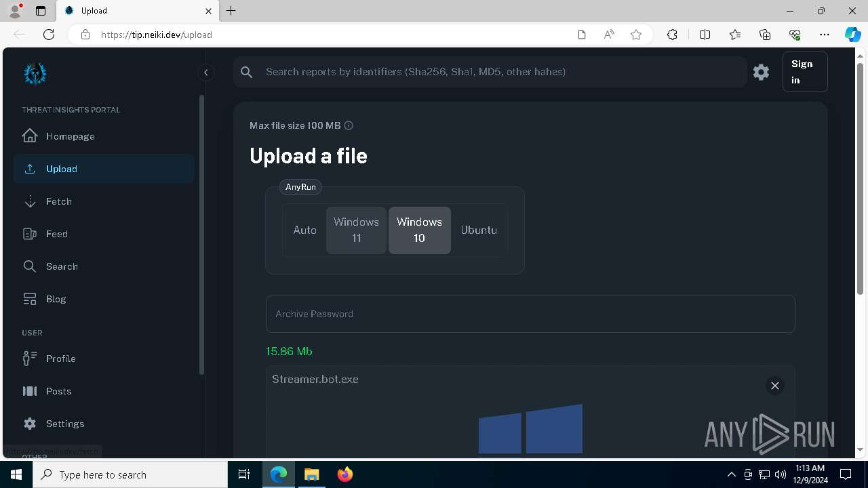Open Fetch in the sidebar
Viewport: 868px width, 488px height.
click(104, 201)
